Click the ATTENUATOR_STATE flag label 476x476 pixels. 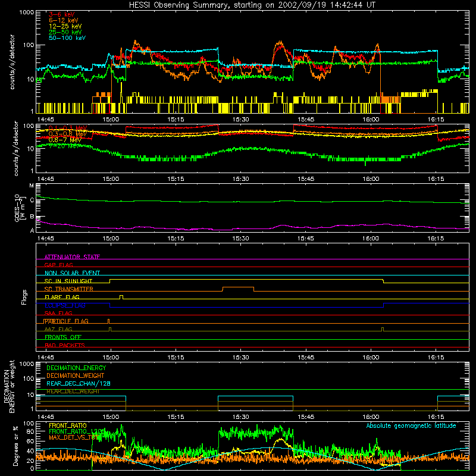(x=72, y=257)
